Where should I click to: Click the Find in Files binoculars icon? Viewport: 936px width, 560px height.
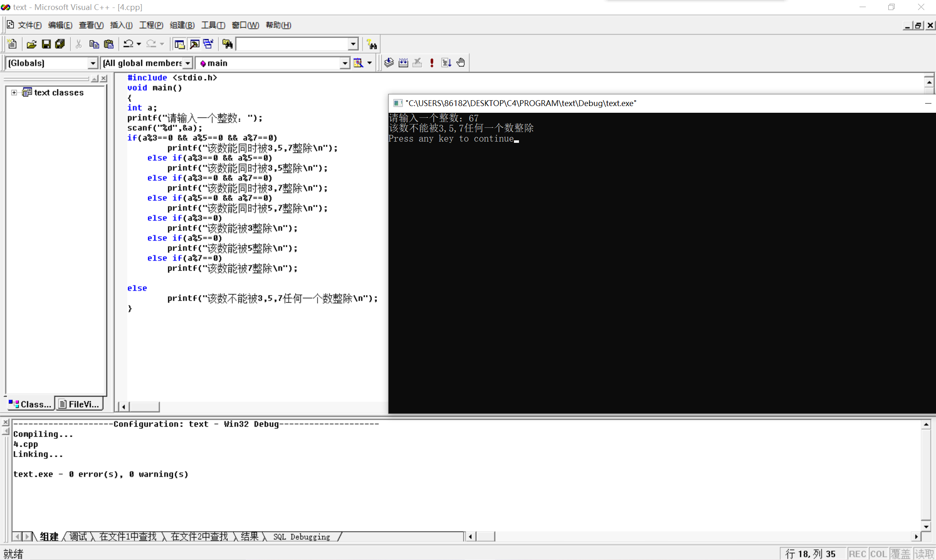[x=227, y=44]
